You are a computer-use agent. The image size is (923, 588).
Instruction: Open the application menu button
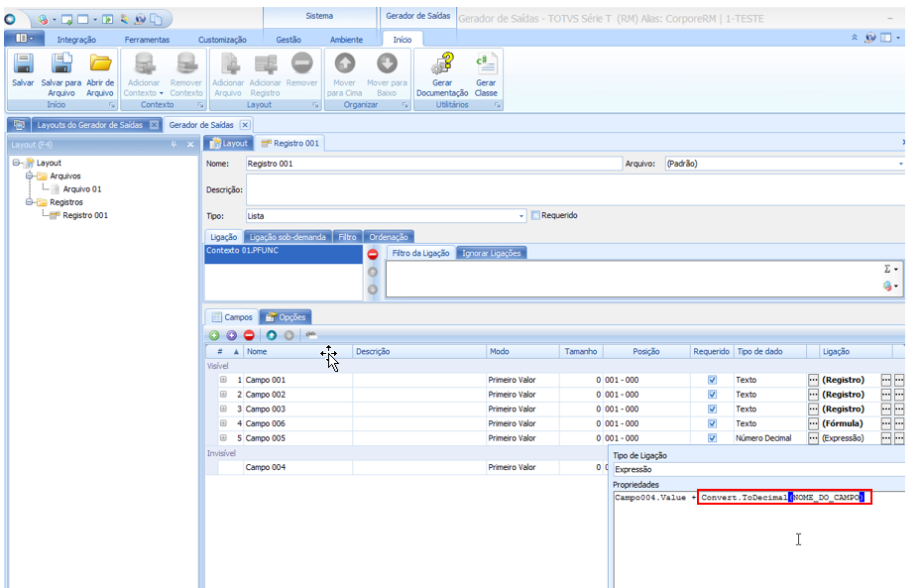coord(24,39)
